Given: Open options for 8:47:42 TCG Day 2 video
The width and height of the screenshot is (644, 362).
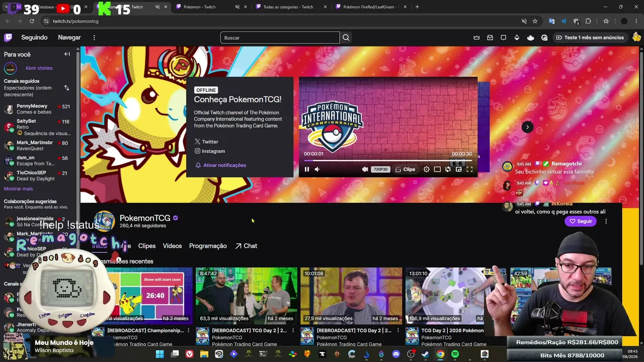Looking at the screenshot, I should [x=293, y=331].
